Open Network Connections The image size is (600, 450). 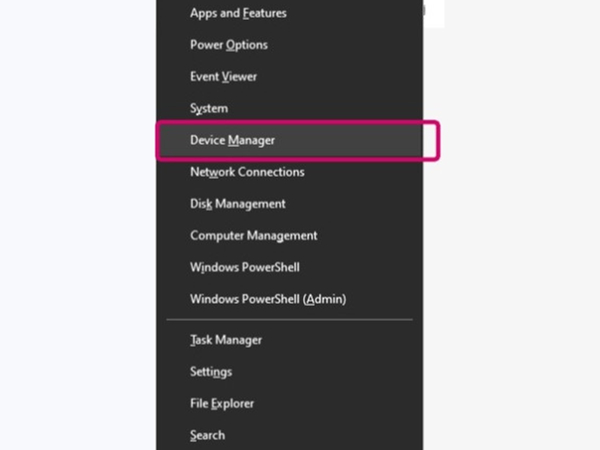[x=290, y=172]
